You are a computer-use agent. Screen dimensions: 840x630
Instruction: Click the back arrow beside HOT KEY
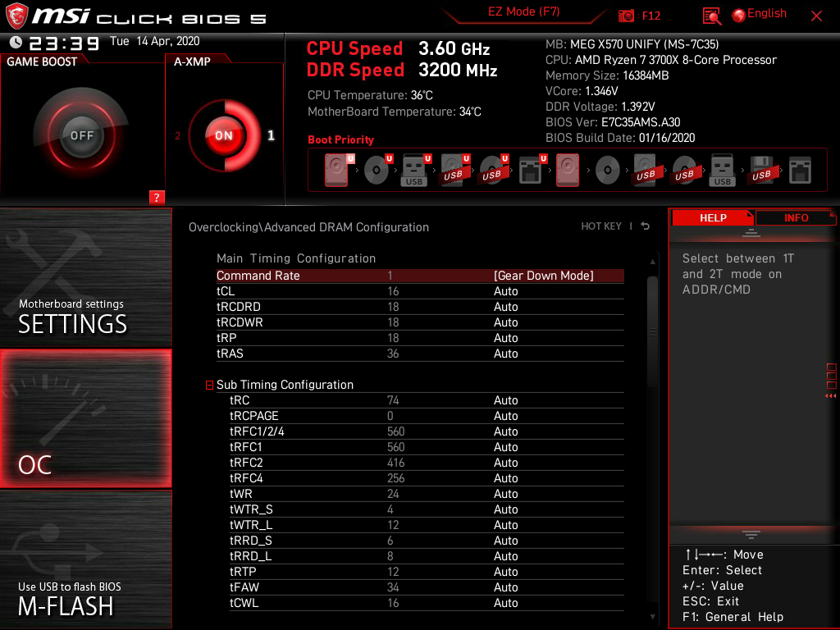click(646, 226)
